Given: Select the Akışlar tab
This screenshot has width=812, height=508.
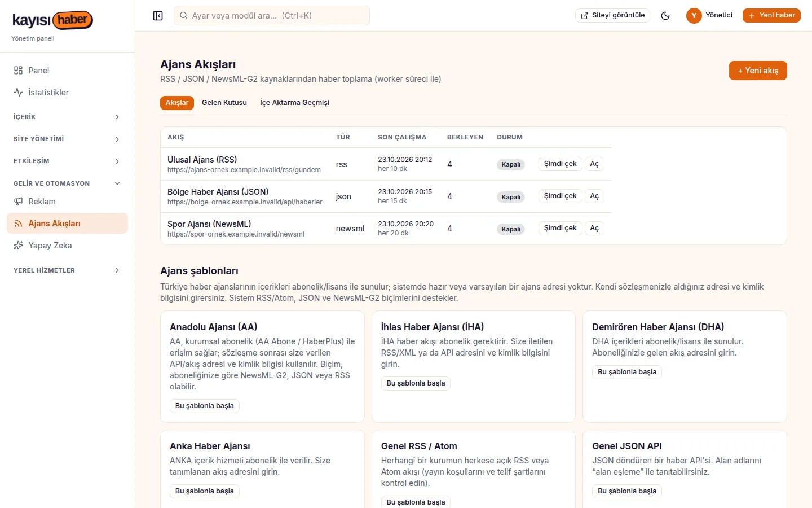Looking at the screenshot, I should click(x=177, y=103).
